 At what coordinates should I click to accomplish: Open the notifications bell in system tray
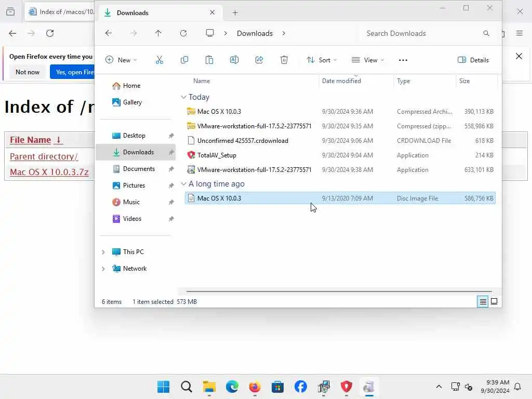[x=517, y=387]
